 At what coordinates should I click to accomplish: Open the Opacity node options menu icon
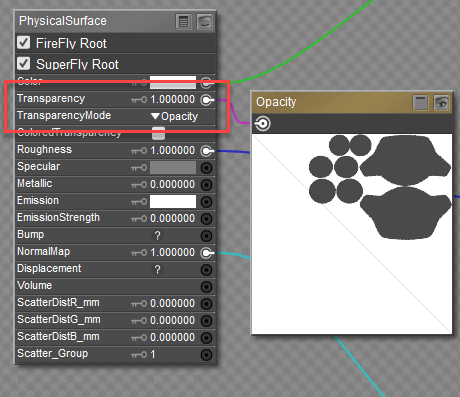click(x=421, y=103)
